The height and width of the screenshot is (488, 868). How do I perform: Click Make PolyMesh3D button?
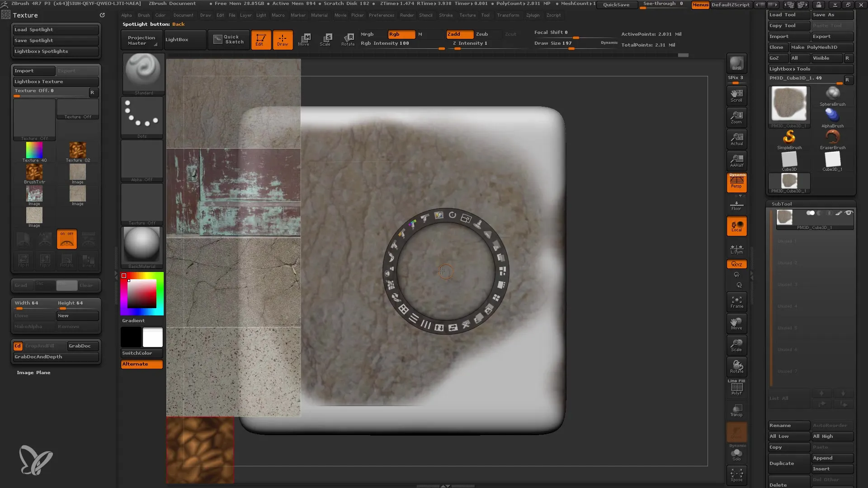821,47
